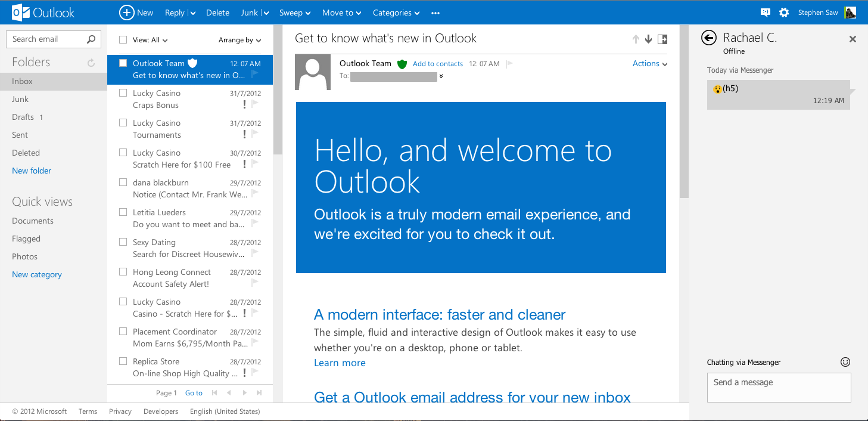The width and height of the screenshot is (868, 421).
Task: Open the emoticon picker in chat
Action: click(845, 362)
